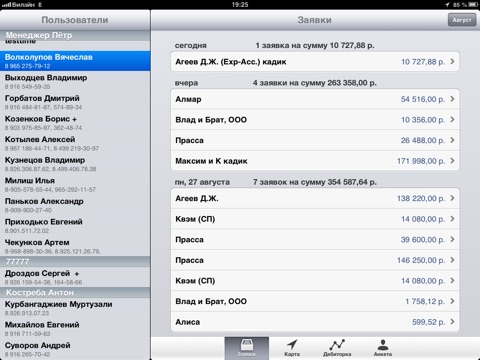Select user Михайлов Евгений
This screenshot has height=360, width=480.
(x=75, y=329)
